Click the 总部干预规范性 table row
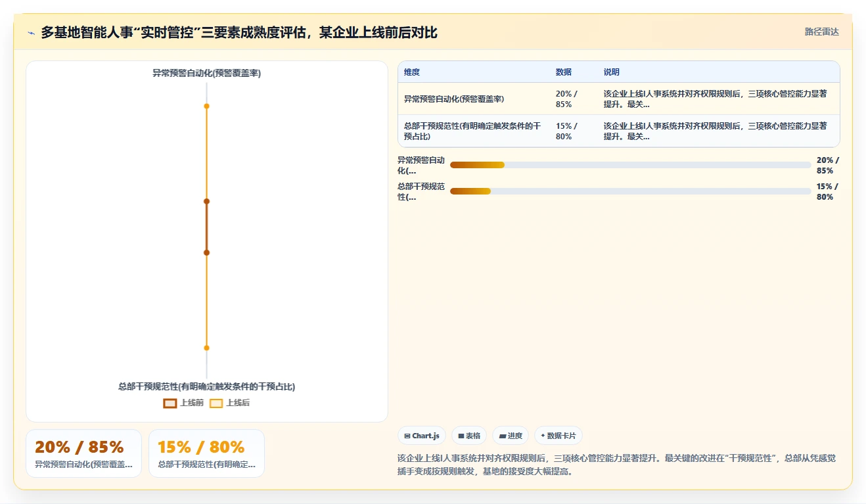The image size is (866, 504). (618, 131)
